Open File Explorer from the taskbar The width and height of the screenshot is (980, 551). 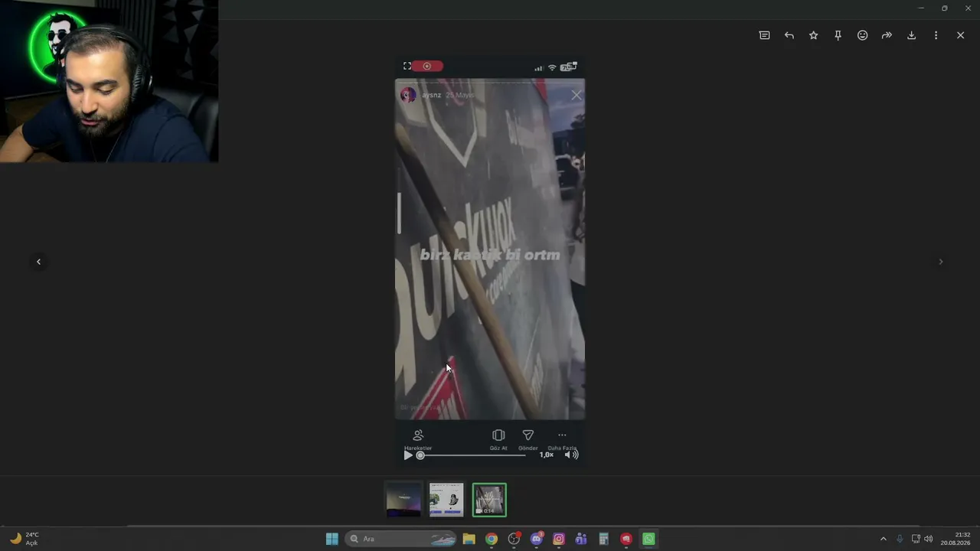click(x=469, y=539)
